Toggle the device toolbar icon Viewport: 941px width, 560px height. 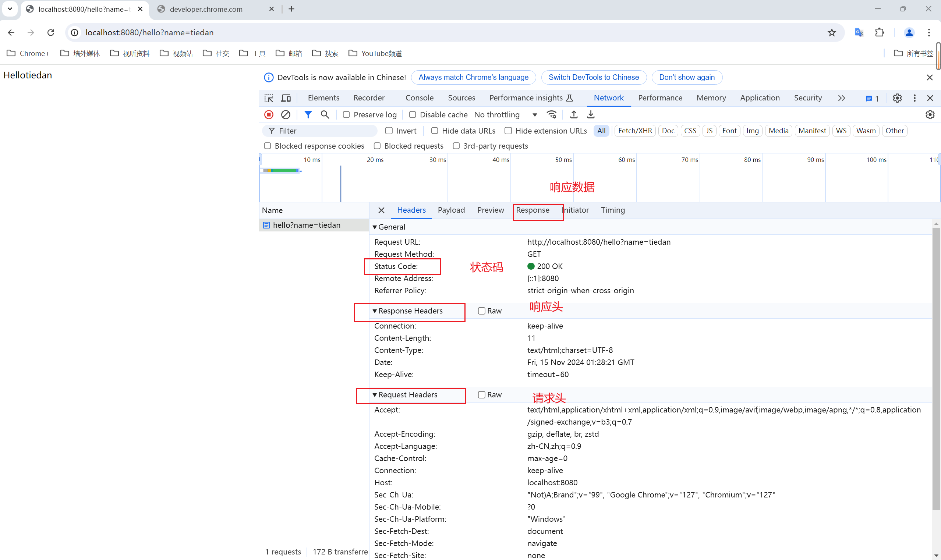(x=286, y=98)
